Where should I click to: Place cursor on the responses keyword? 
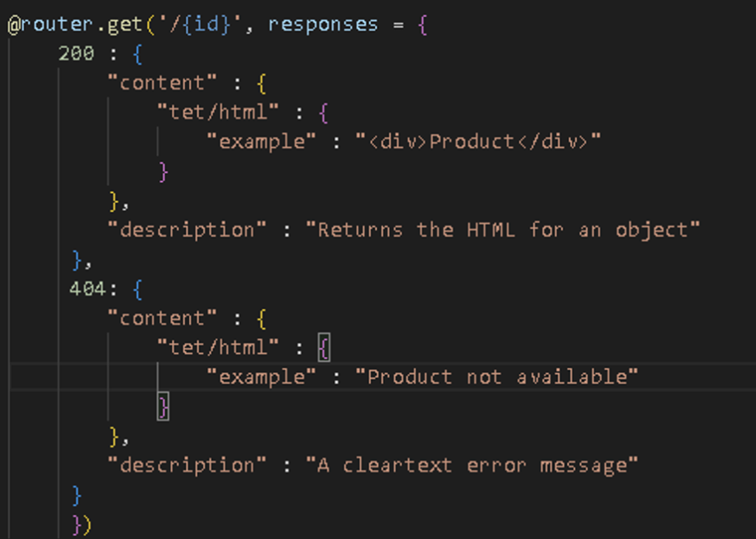click(322, 24)
